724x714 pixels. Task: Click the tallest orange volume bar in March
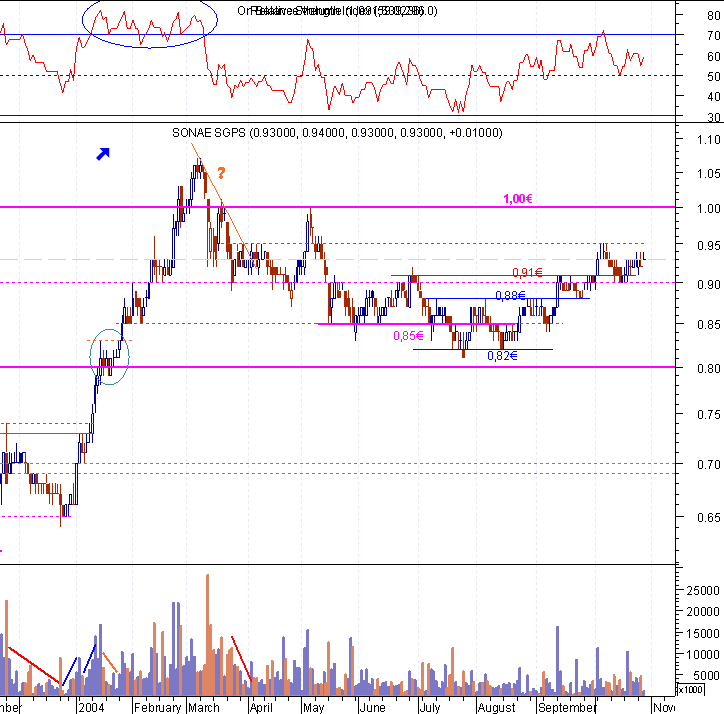click(x=207, y=635)
